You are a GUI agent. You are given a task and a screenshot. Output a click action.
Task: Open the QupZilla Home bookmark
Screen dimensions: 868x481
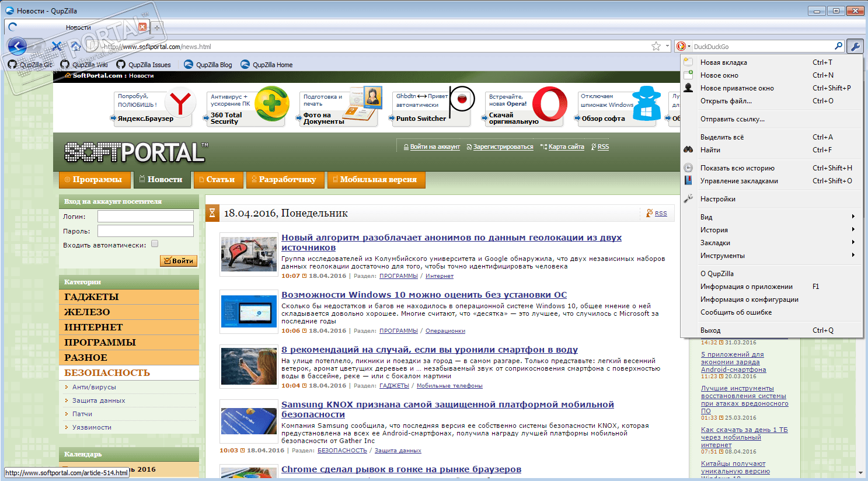[267, 65]
